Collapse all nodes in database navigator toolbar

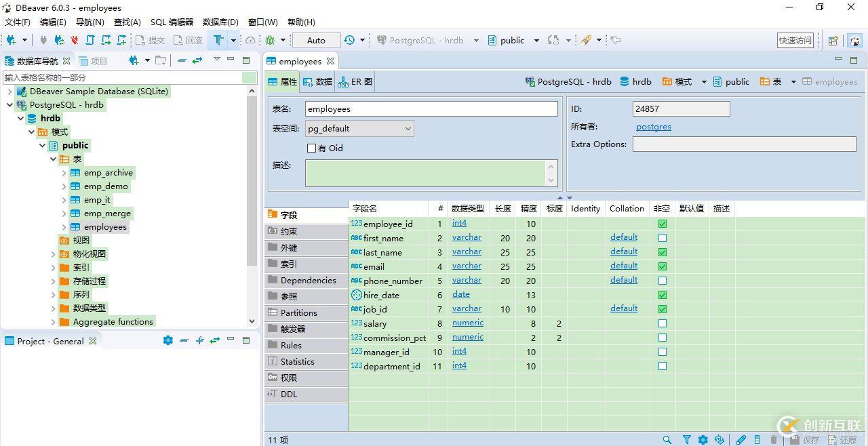[x=182, y=60]
